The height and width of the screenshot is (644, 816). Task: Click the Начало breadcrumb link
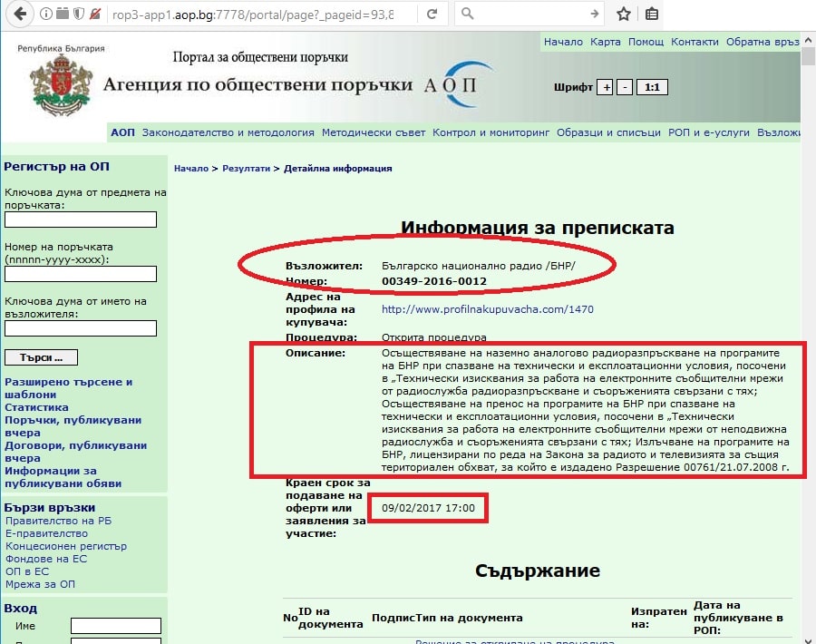point(191,169)
